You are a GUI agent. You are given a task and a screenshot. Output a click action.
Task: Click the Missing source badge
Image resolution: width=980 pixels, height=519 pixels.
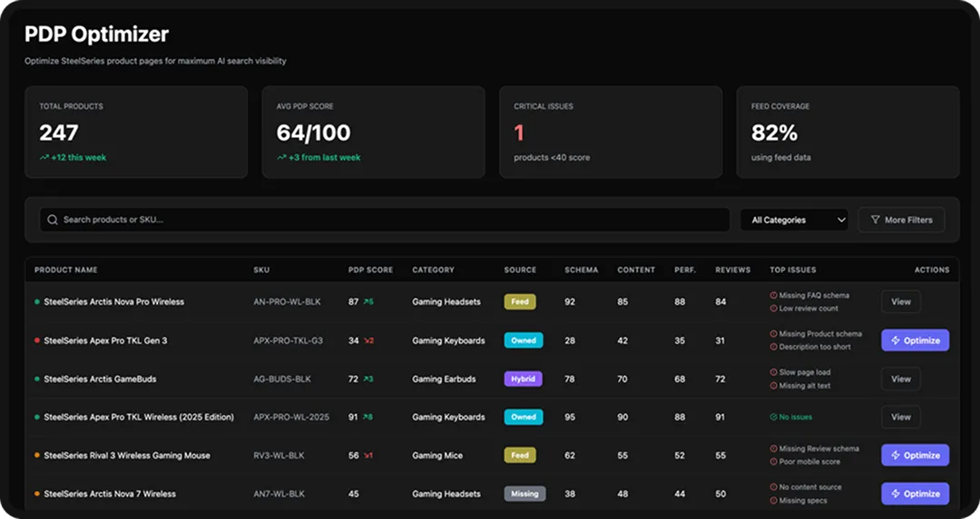pos(525,494)
